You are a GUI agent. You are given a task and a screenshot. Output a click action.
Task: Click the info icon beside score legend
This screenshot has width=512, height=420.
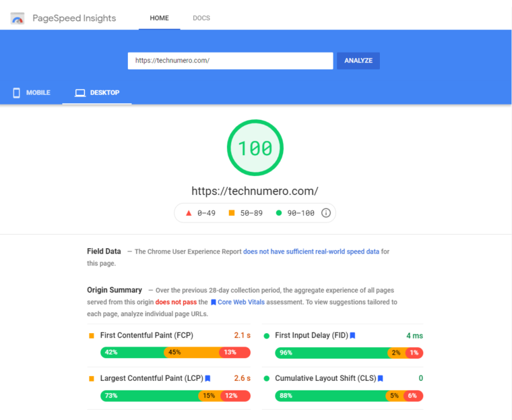[326, 213]
